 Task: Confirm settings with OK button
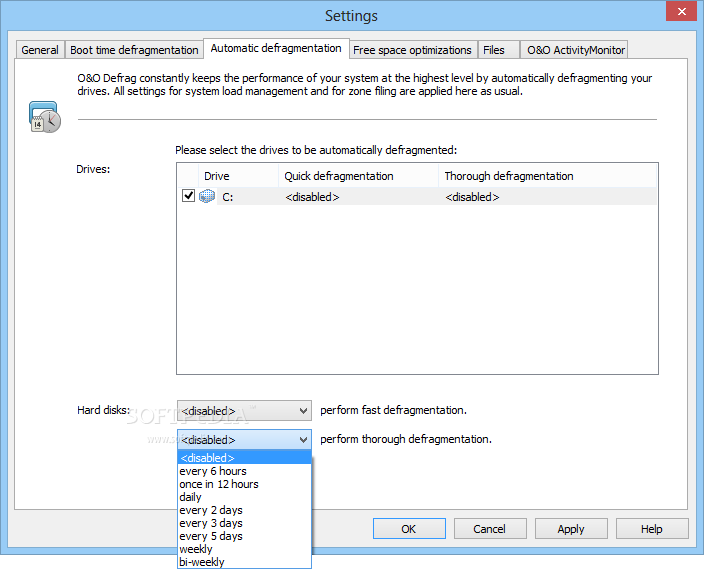pos(409,529)
